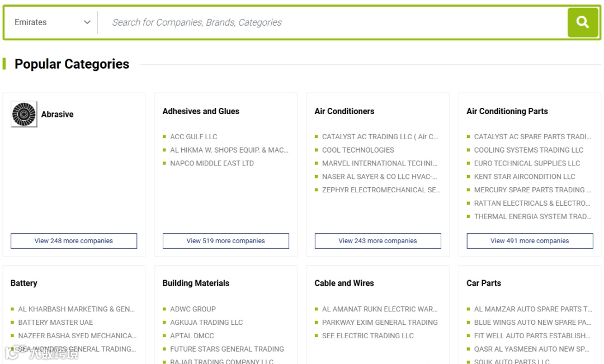This screenshot has height=364, width=604.
Task: Select NAPCO MIDDLE EAST LTD listing
Action: click(212, 163)
